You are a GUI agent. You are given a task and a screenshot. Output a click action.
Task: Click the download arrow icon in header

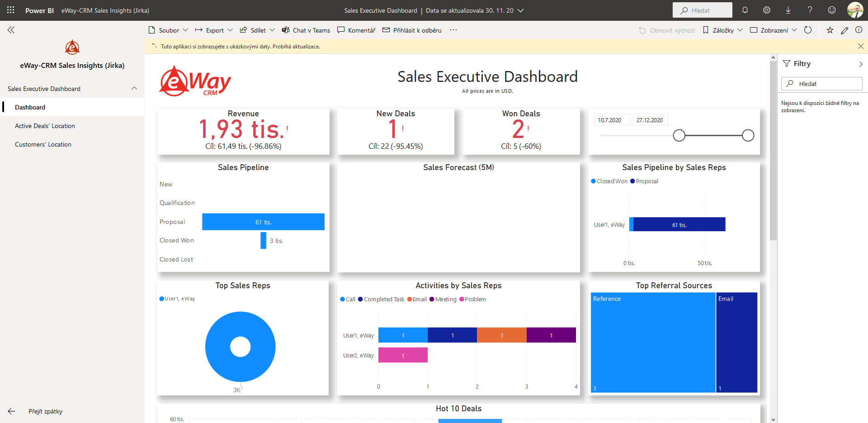click(x=788, y=10)
